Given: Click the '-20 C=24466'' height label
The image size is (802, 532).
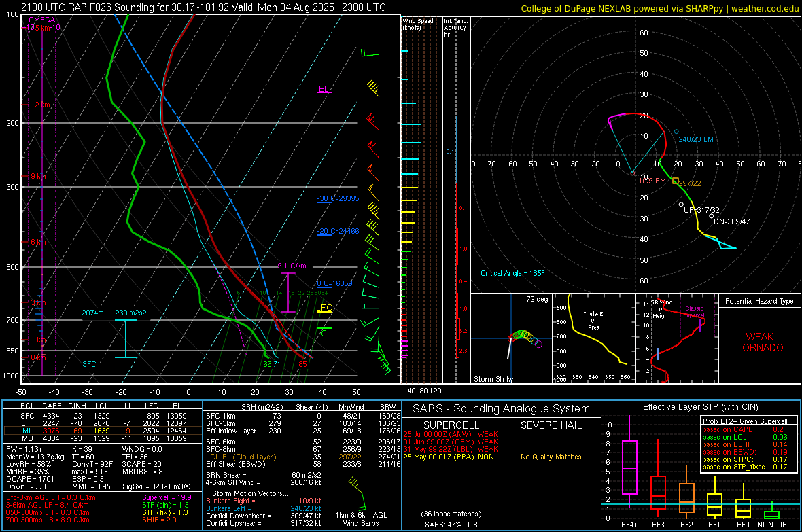Looking at the screenshot, I should click(x=338, y=231).
